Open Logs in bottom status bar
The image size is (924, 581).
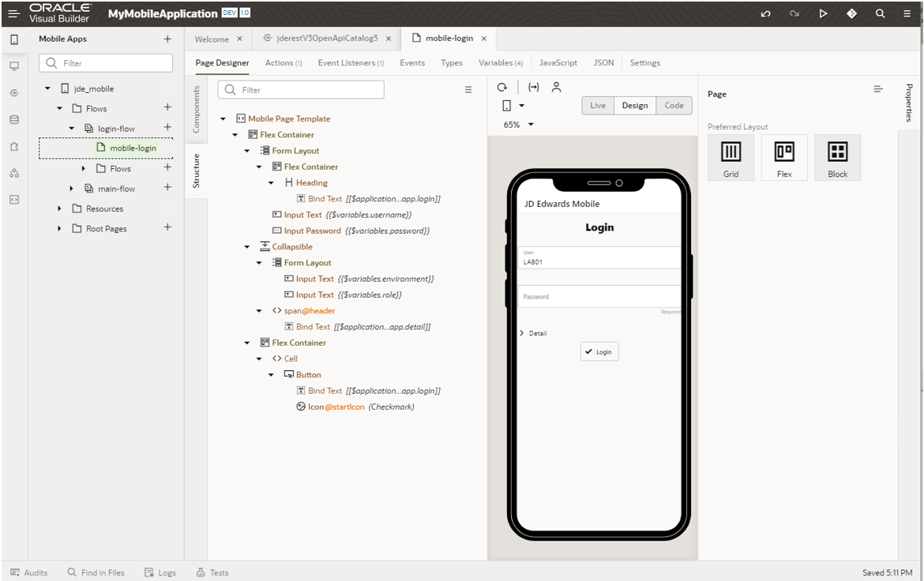[x=160, y=572]
